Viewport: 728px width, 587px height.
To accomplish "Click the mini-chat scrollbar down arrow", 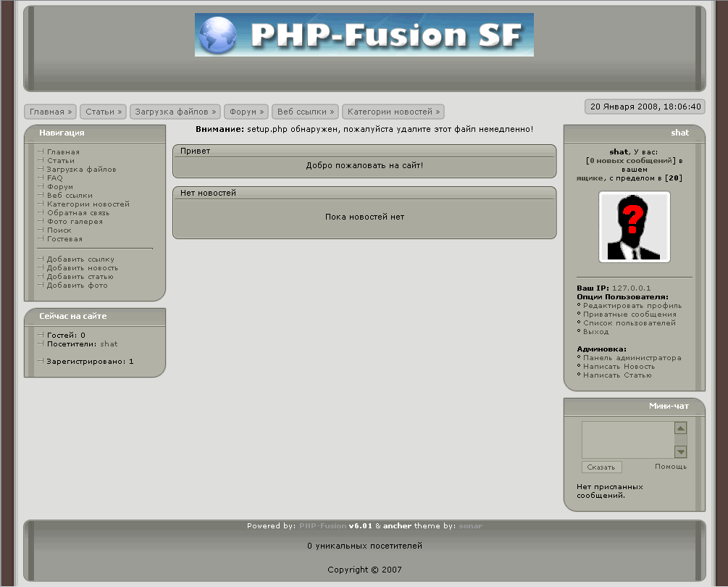I will [x=681, y=452].
